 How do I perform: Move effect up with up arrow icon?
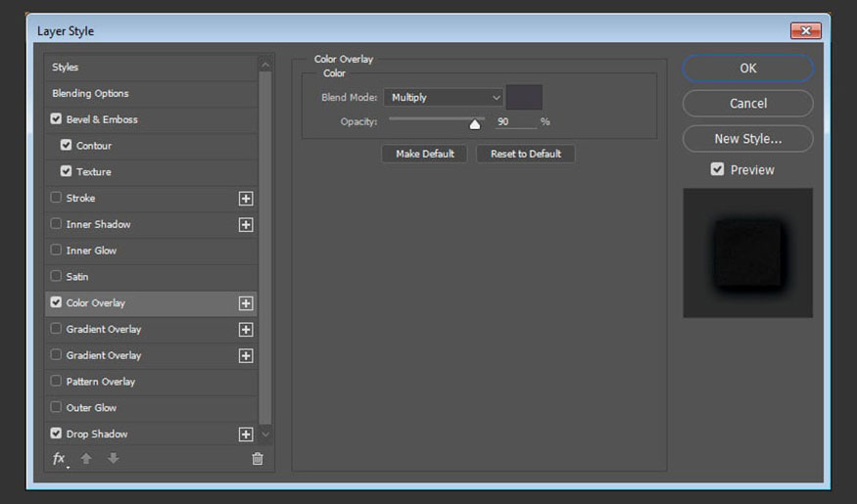coord(86,459)
